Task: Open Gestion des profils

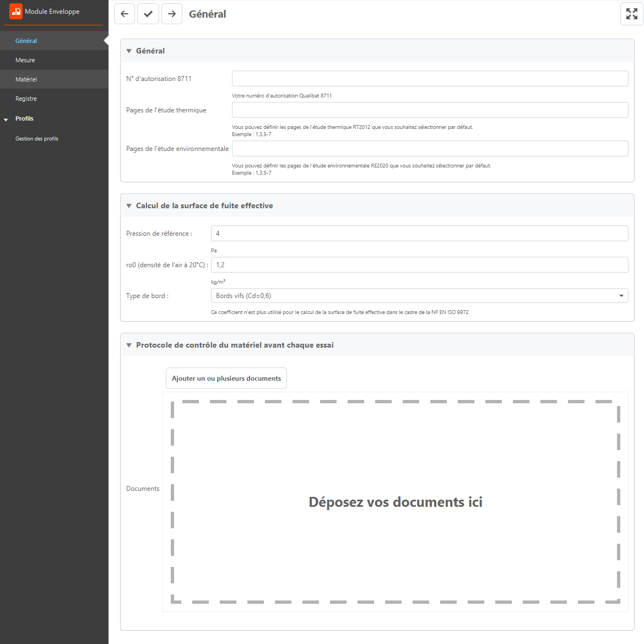Action: coord(37,139)
